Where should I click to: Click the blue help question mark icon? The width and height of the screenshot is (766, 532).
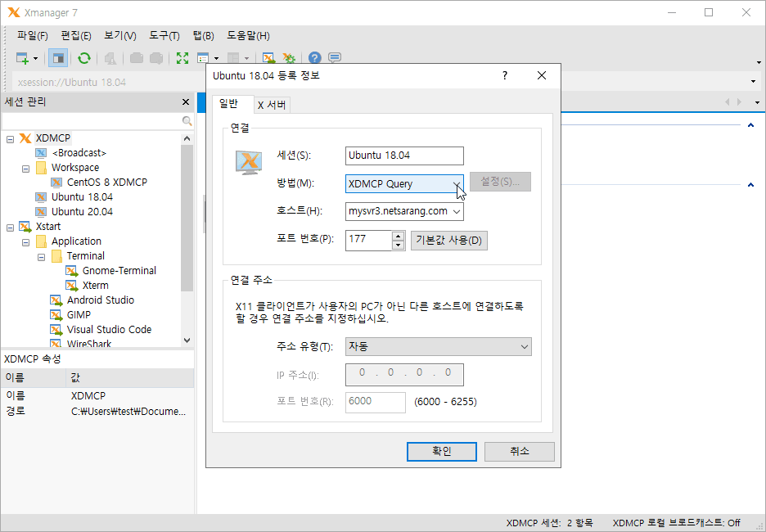click(x=314, y=59)
